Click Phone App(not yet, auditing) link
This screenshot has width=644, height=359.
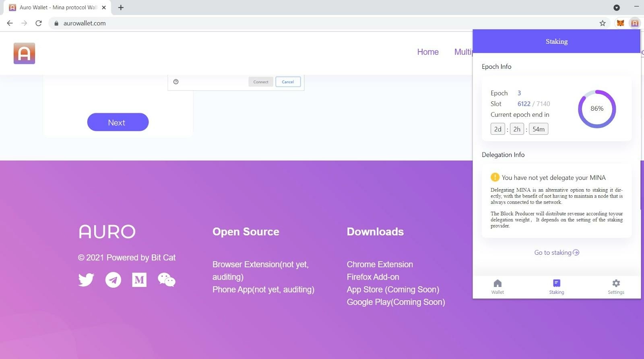(263, 289)
